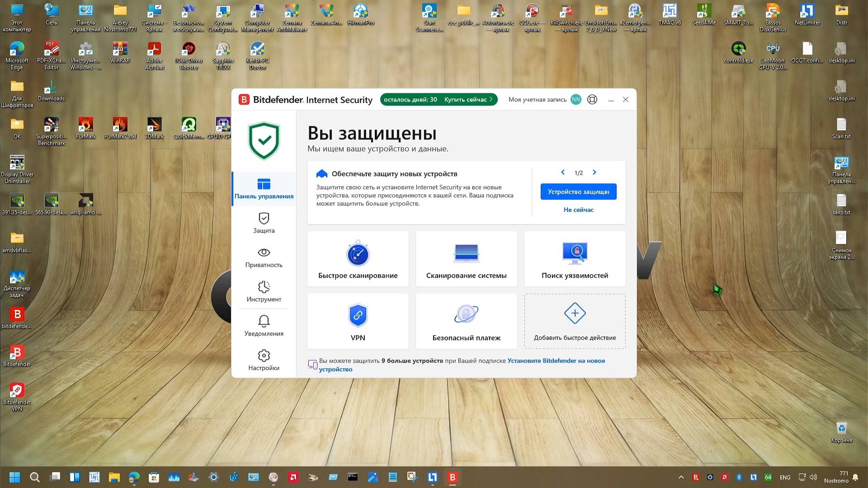Open the Инструмент utilities section

pos(263,292)
